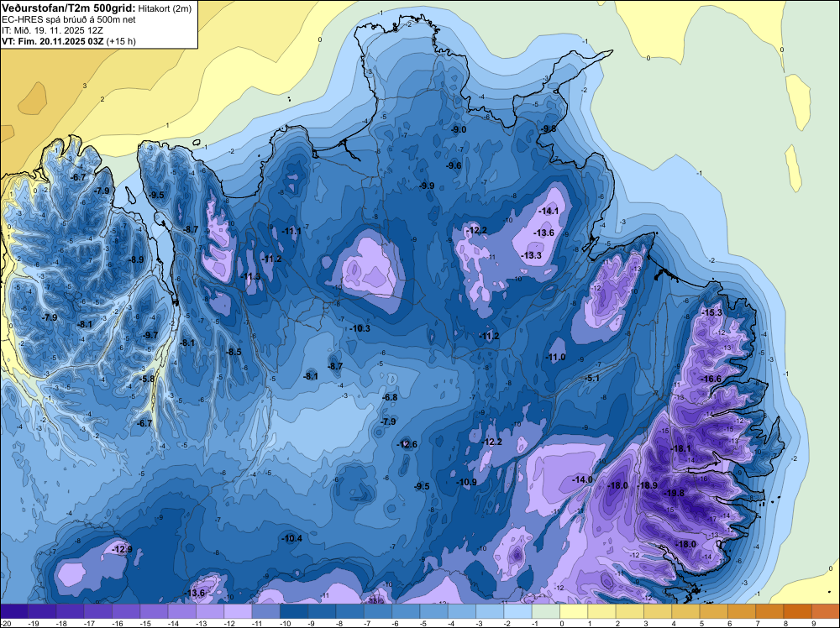Click the -5.1 temperature label
This screenshot has height=628, width=840.
tap(592, 378)
